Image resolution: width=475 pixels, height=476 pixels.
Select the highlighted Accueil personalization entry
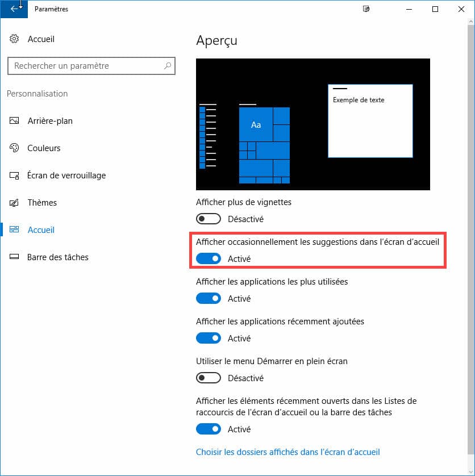[41, 230]
